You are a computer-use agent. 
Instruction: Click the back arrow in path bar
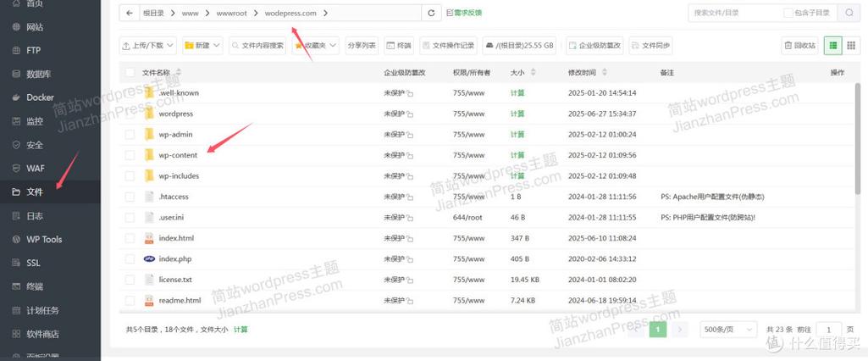tap(129, 13)
